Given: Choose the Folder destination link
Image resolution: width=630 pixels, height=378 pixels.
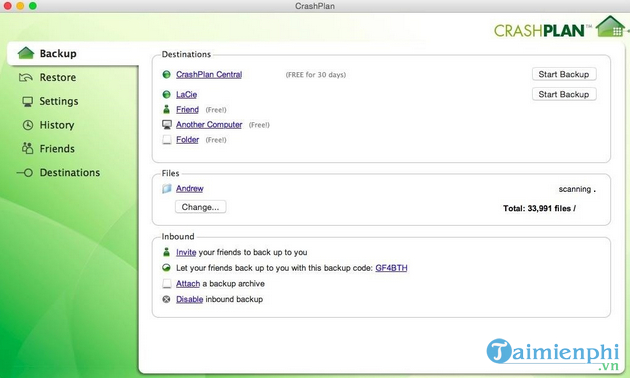Looking at the screenshot, I should tap(187, 140).
